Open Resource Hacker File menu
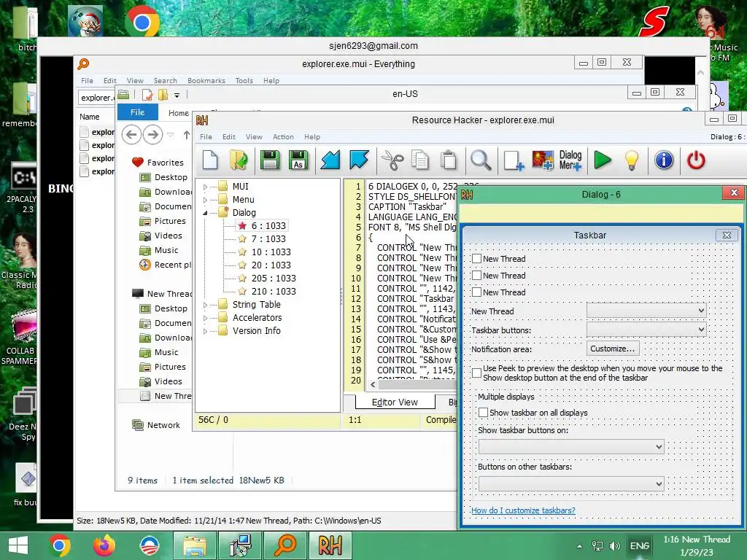The image size is (747, 560). (x=206, y=136)
